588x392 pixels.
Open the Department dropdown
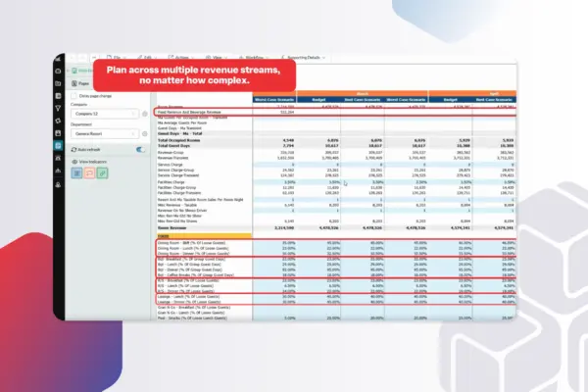tap(104, 133)
